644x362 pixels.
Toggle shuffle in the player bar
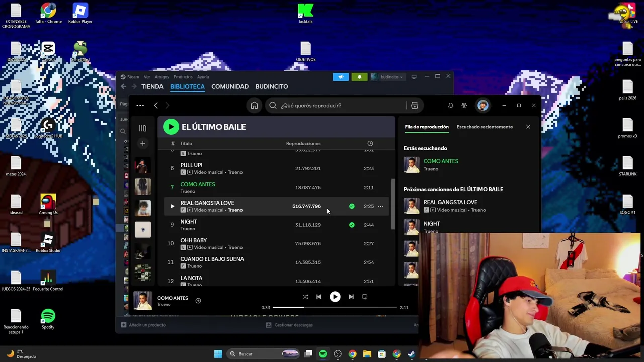pos(305,297)
